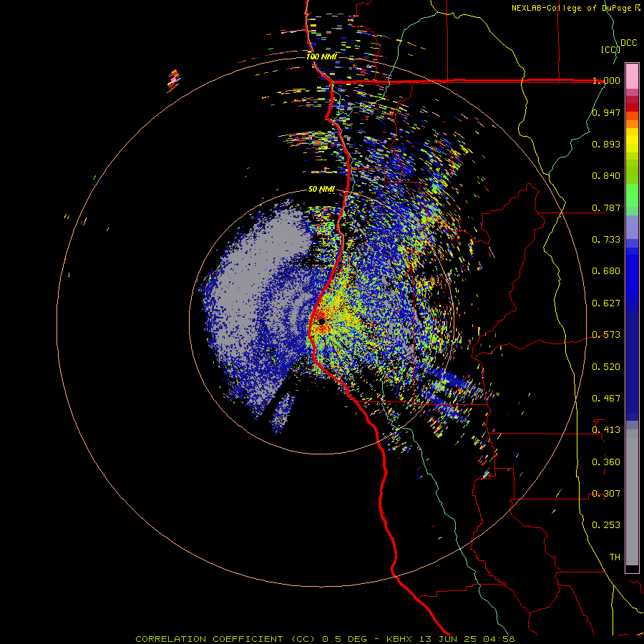This screenshot has width=644, height=644.
Task: Click the 0.947 scale value
Action: [x=606, y=112]
